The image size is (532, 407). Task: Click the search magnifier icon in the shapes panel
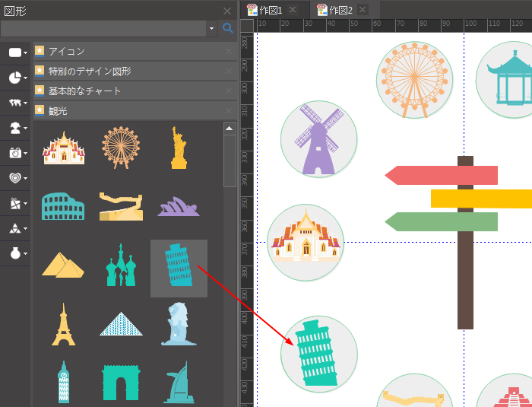point(227,29)
